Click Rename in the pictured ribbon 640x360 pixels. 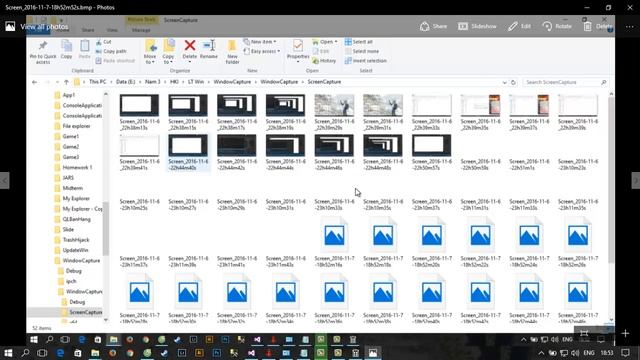(209, 50)
